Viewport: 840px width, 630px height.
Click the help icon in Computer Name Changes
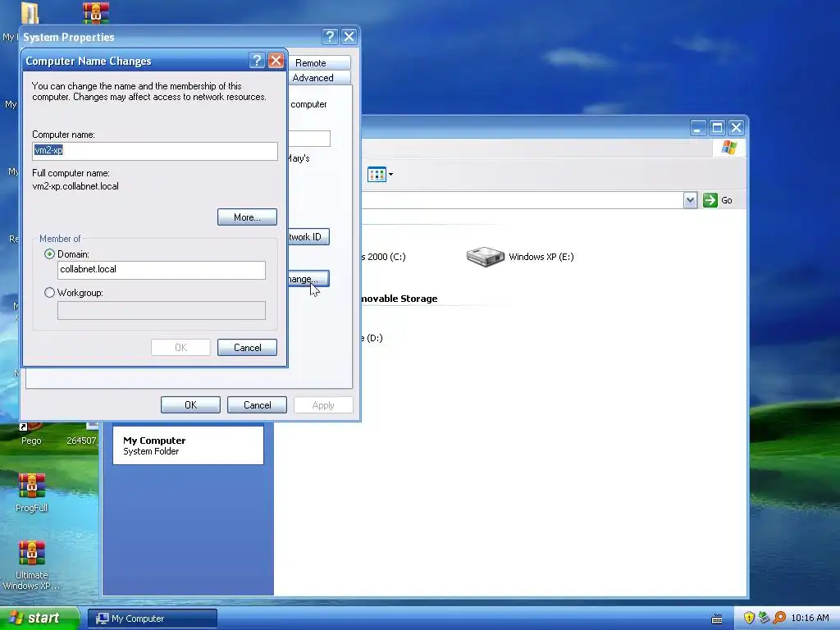[x=257, y=61]
